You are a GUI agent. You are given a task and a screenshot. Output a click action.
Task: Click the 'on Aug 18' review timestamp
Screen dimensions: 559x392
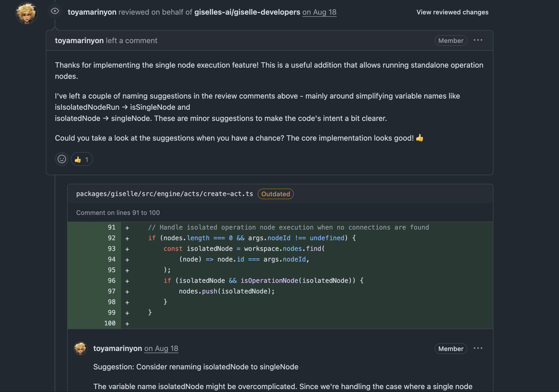click(319, 12)
